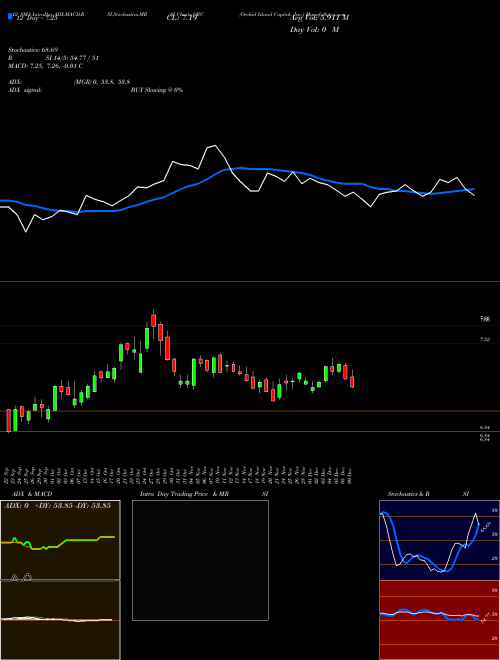Viewport: 500px width, 660px height.
Task: Click the 'Stochastics & R' panel title
Action: [409, 494]
